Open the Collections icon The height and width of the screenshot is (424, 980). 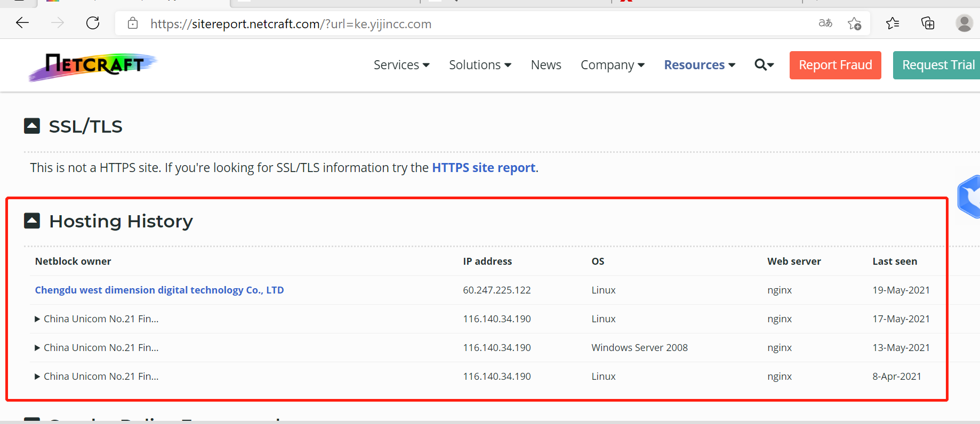click(928, 23)
